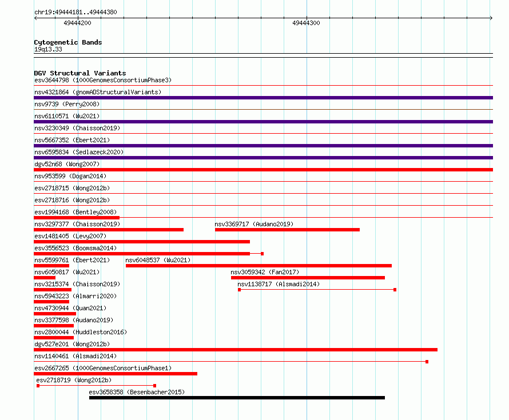This screenshot has width=509, height=420.
Task: Click esv2718719 (Wong2012b) label
Action: (74, 380)
